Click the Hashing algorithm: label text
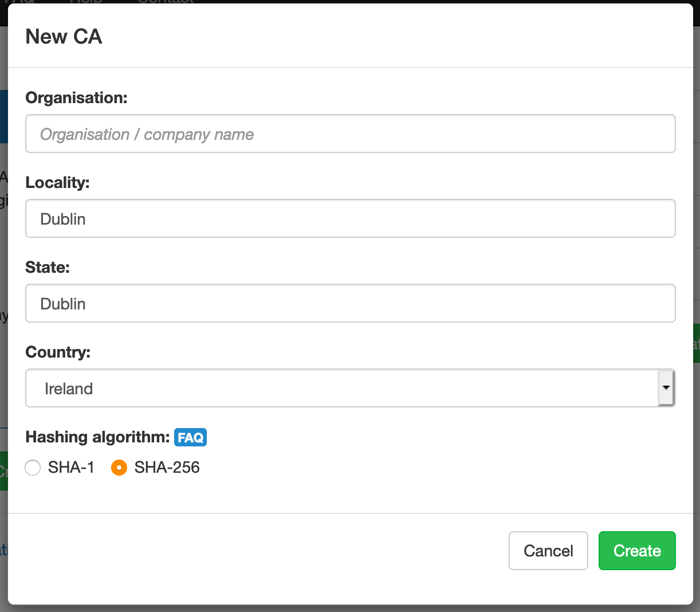 [97, 437]
